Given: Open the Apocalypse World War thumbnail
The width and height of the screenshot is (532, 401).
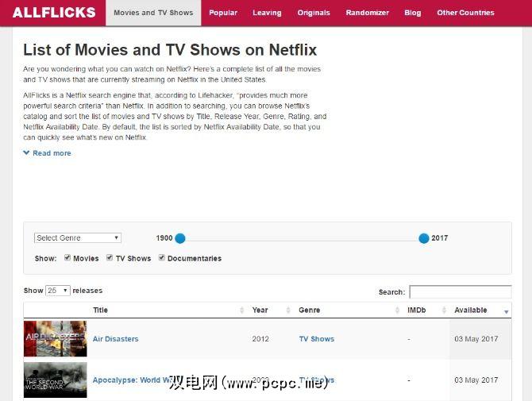Looking at the screenshot, I should pos(56,380).
